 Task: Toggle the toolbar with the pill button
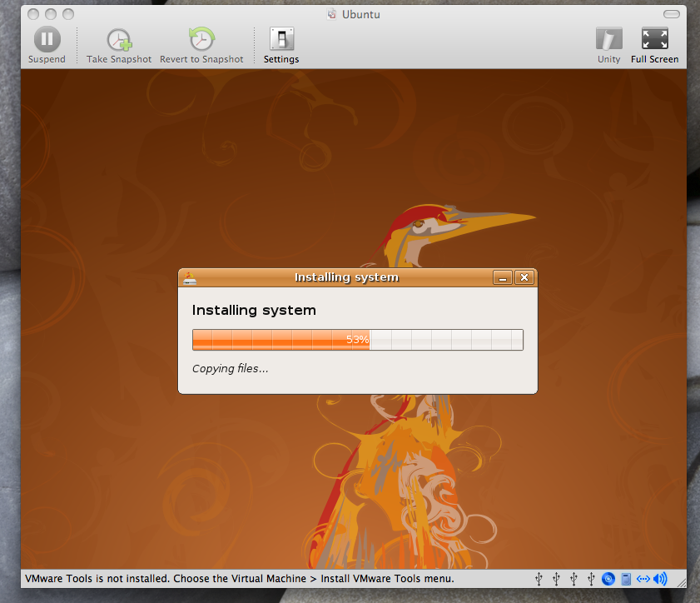(x=672, y=14)
